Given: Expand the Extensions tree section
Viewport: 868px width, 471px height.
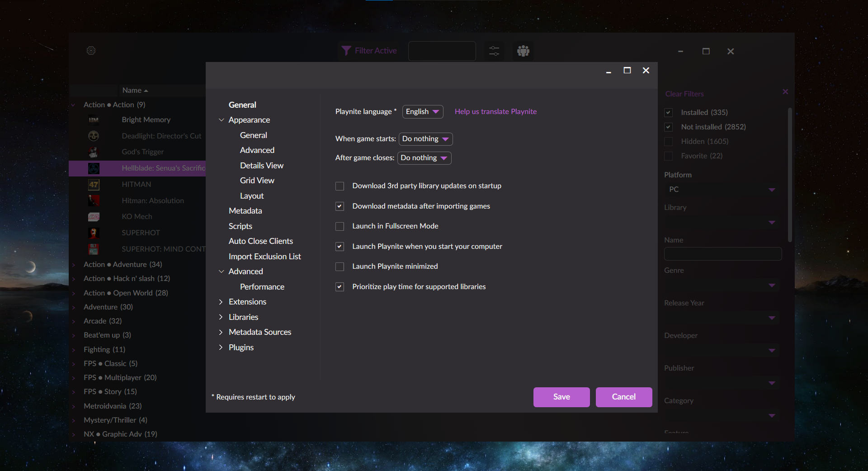Looking at the screenshot, I should [221, 302].
